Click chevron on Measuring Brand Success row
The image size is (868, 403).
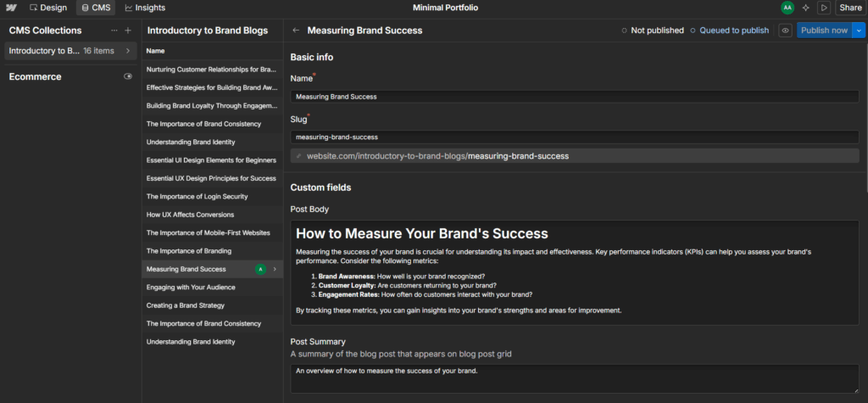pos(275,269)
